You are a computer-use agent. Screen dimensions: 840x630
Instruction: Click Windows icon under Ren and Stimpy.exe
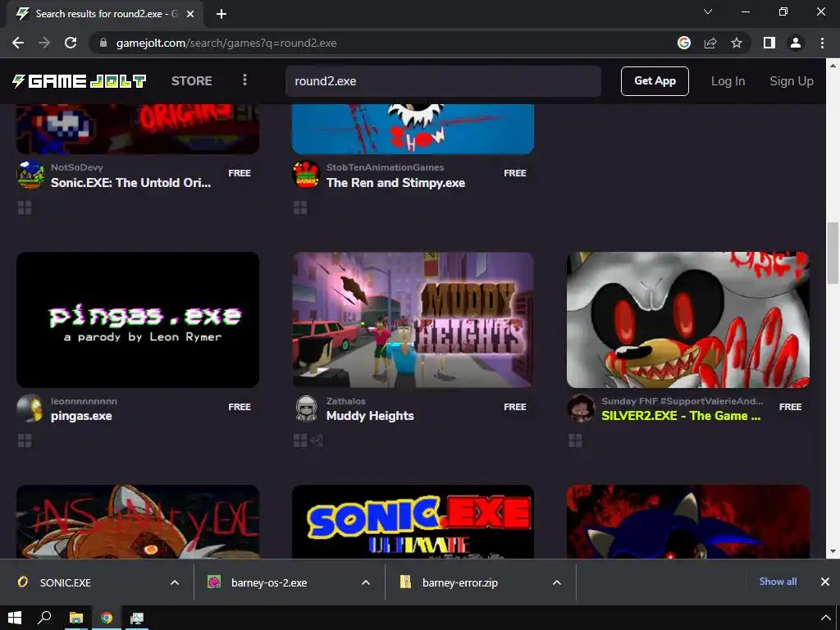300,208
